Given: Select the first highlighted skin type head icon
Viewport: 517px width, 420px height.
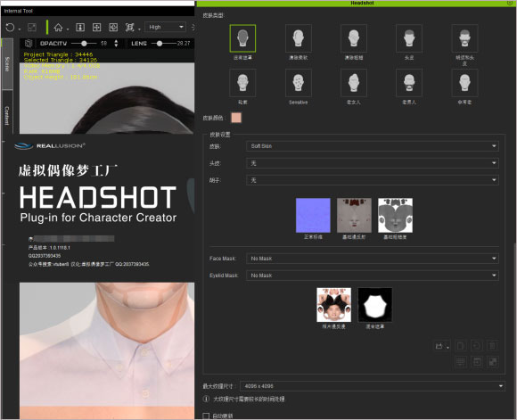Looking at the screenshot, I should tap(242, 38).
